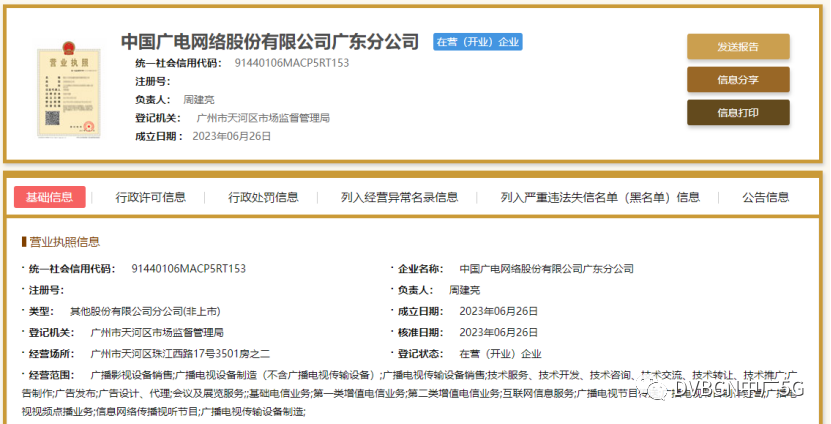The image size is (831, 424).
Task: Click 企业名称 value in license details
Action: [546, 269]
